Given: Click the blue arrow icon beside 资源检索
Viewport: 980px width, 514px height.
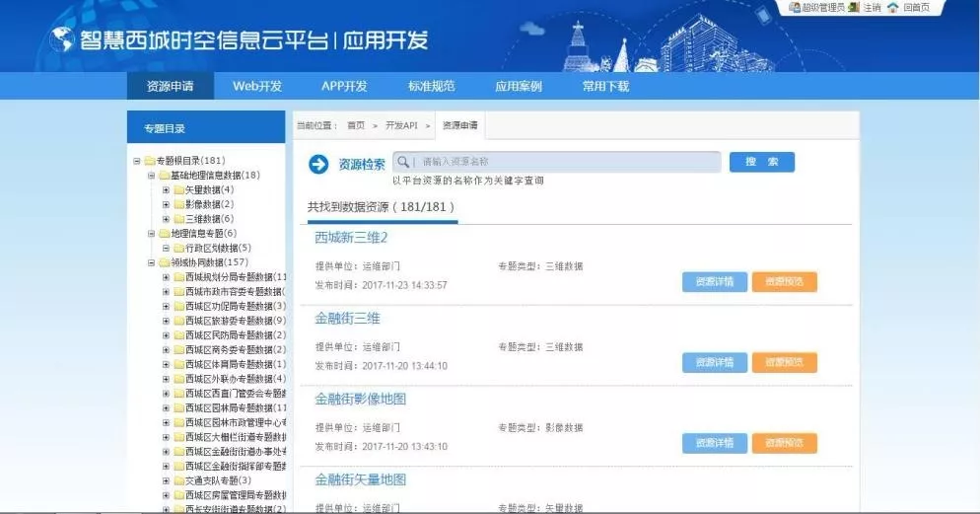Looking at the screenshot, I should pos(318,165).
